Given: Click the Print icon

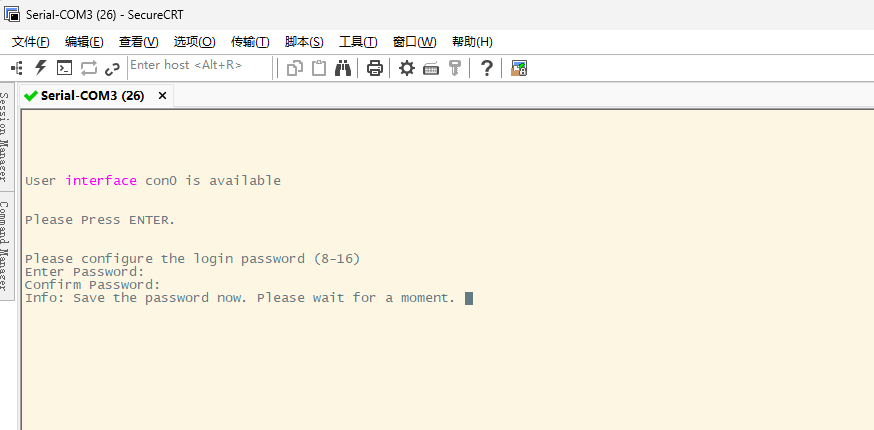Looking at the screenshot, I should point(375,69).
